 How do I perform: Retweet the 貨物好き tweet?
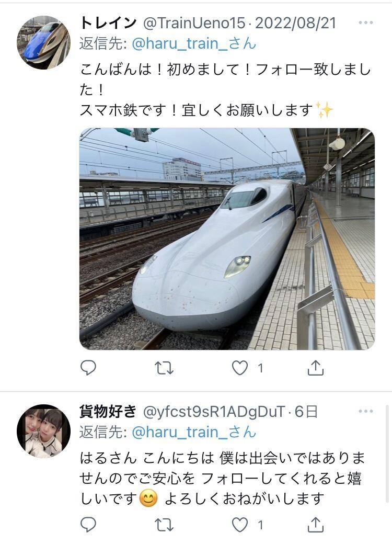coord(164,525)
